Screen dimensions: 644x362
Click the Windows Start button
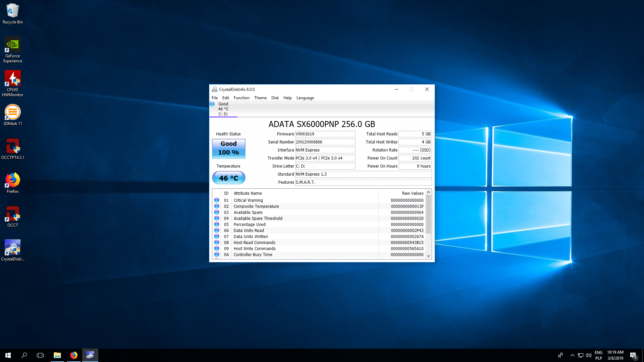[x=8, y=355]
